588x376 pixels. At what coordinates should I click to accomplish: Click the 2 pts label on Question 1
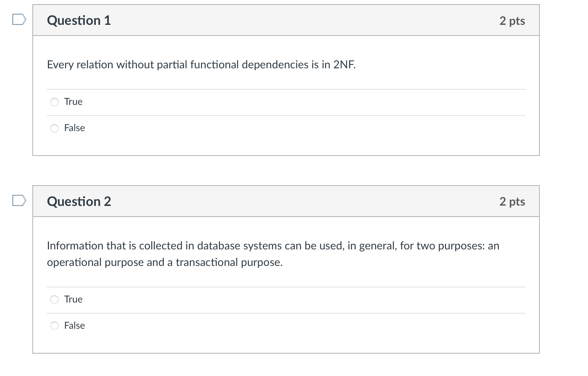[x=513, y=20]
